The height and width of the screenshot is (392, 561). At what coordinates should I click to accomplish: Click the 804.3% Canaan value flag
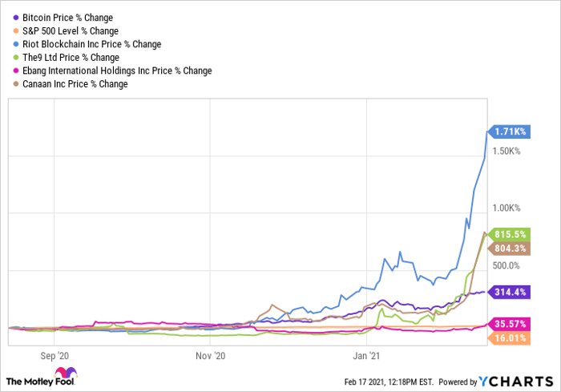pos(510,249)
